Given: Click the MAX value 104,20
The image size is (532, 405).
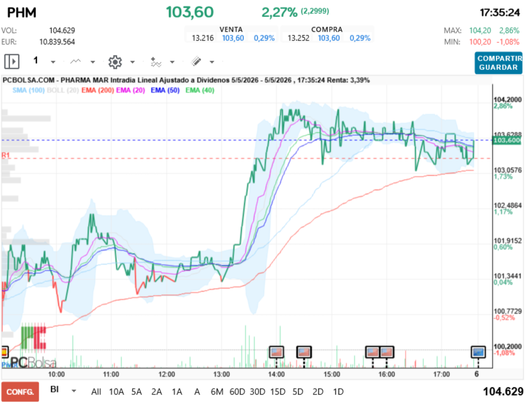Looking at the screenshot, I should point(480,30).
